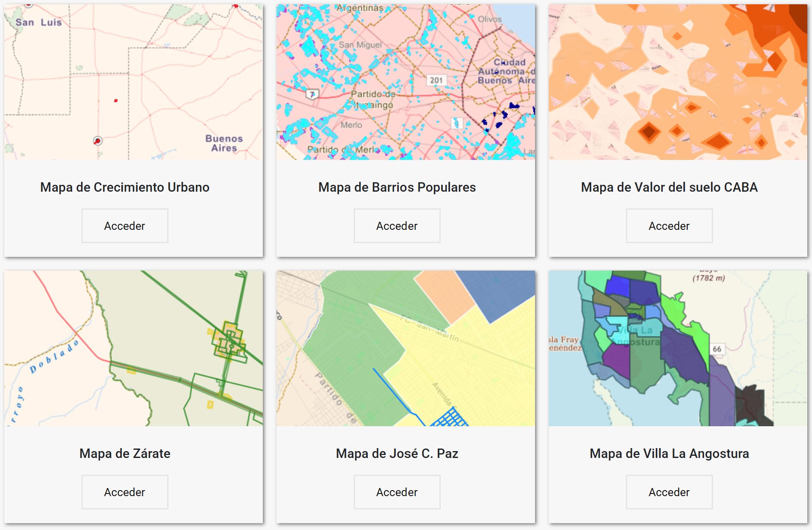Select the title 'Mapa de Villa La Angostura'
This screenshot has width=812, height=530.
pos(669,454)
